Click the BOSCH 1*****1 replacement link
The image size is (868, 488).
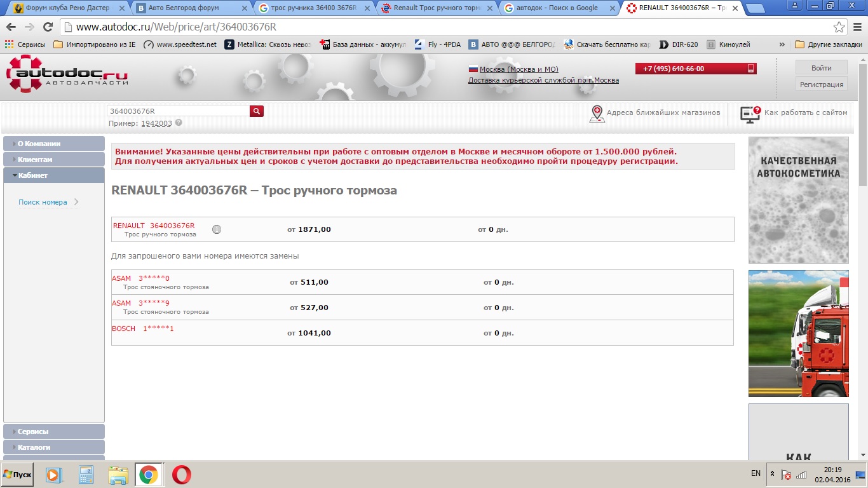[x=142, y=329]
